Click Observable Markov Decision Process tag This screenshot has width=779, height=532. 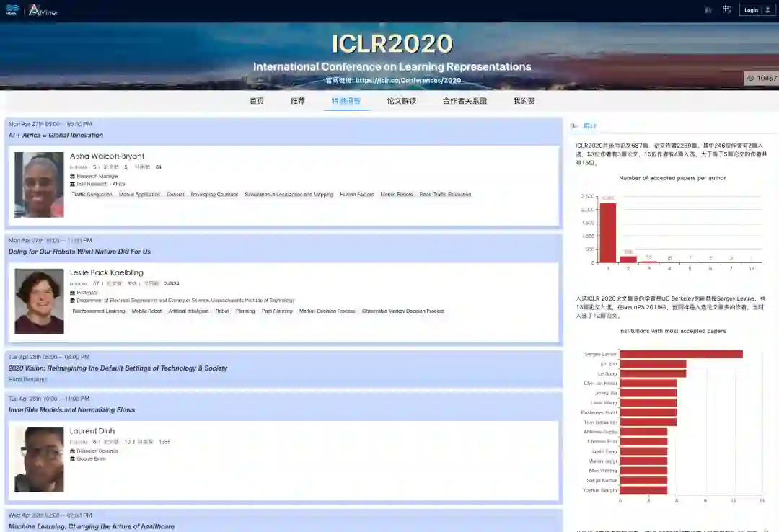tap(403, 311)
